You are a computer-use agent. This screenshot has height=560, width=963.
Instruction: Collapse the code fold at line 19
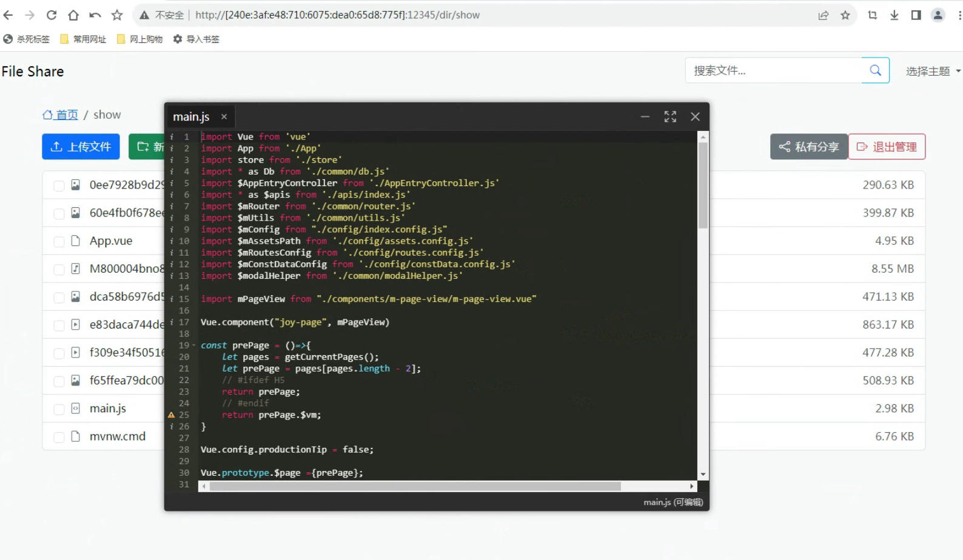[194, 345]
